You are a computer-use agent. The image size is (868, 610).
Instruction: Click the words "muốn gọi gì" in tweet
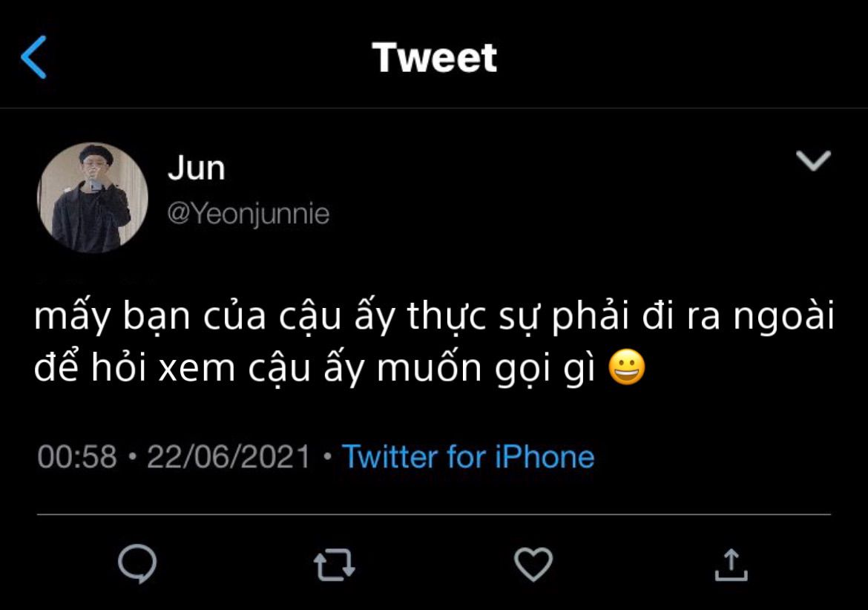click(486, 367)
